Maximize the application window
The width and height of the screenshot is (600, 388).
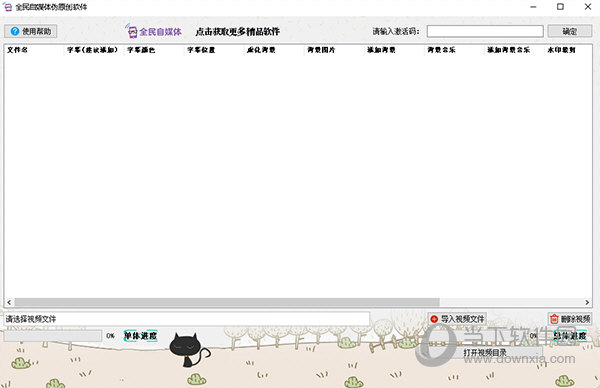coord(560,7)
